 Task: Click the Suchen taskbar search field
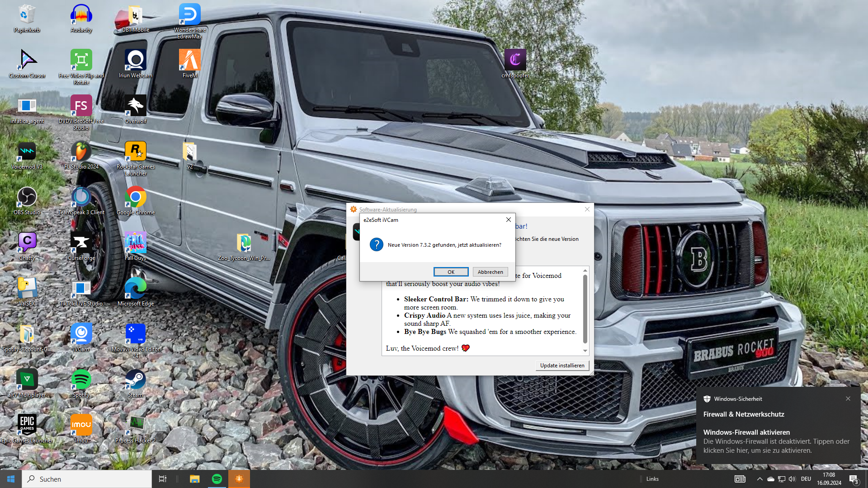[87, 479]
